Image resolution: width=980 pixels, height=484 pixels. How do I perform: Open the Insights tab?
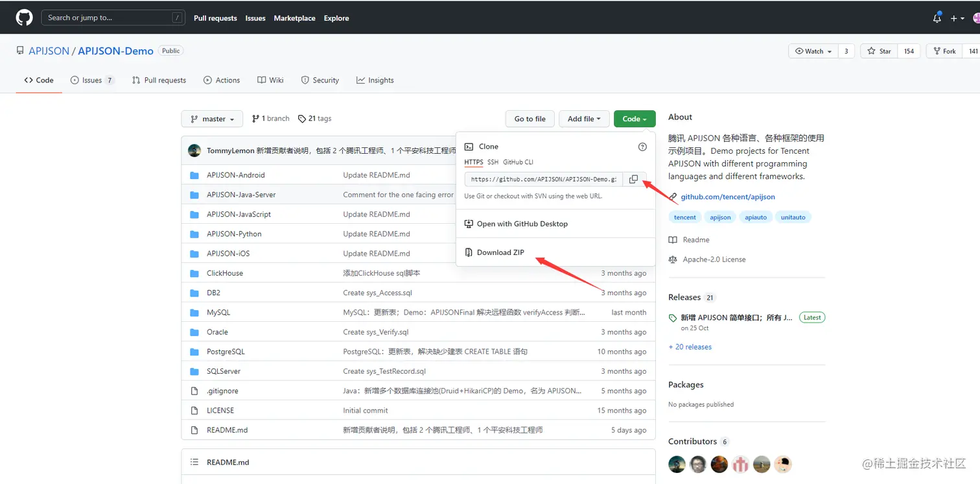375,80
